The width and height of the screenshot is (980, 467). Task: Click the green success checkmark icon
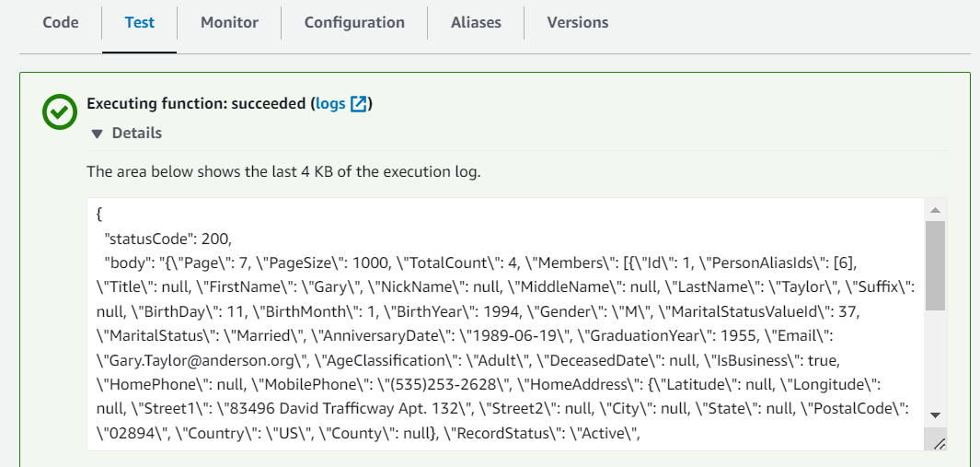(x=60, y=112)
